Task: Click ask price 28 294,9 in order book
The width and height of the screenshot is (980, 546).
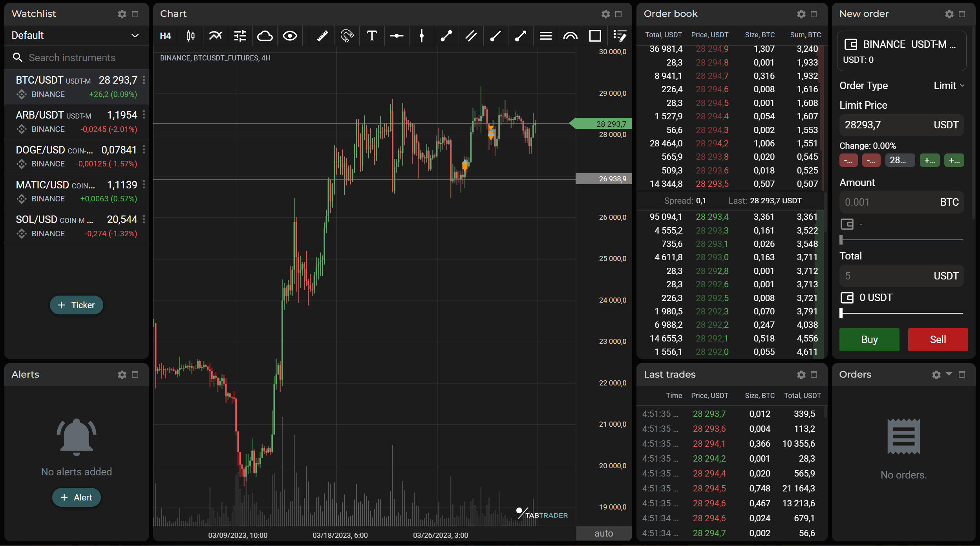Action: pyautogui.click(x=712, y=49)
